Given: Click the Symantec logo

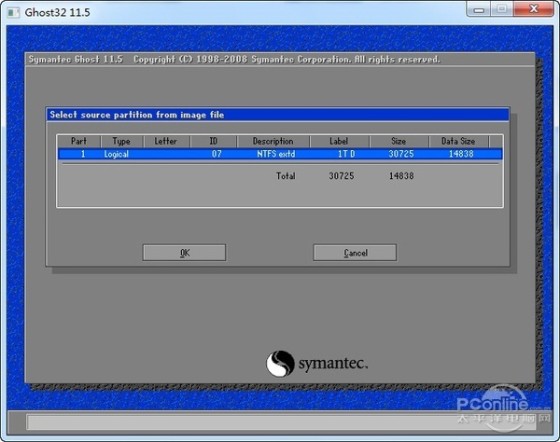Looking at the screenshot, I should click(317, 363).
